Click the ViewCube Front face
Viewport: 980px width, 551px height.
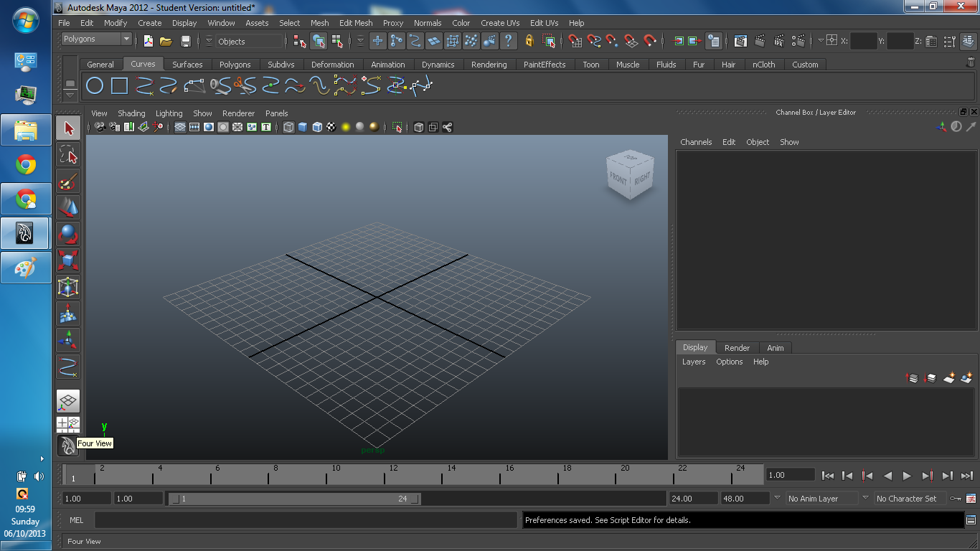point(618,178)
